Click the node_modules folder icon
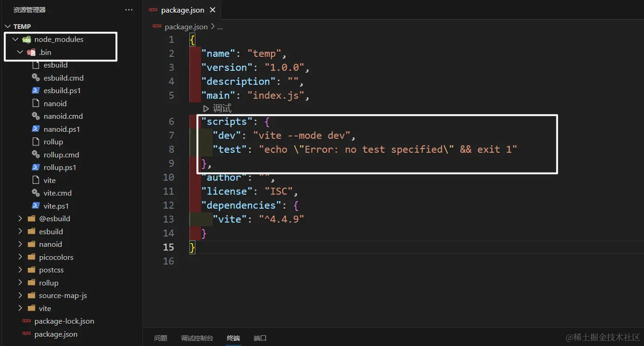 [x=27, y=40]
